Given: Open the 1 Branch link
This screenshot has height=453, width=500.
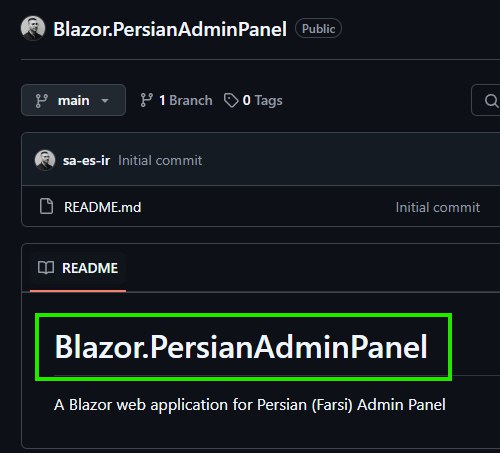Looking at the screenshot, I should click(176, 100).
